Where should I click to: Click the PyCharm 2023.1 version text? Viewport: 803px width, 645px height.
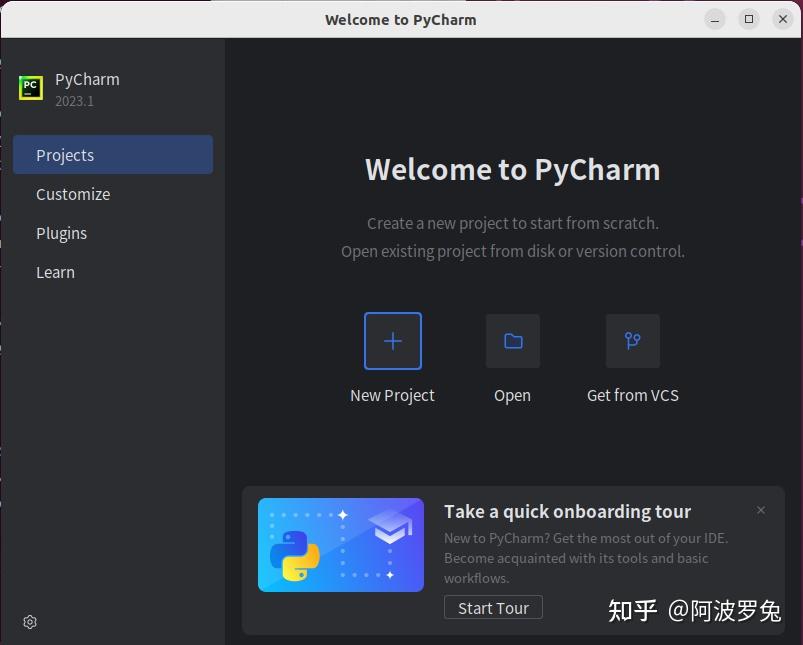coord(74,101)
